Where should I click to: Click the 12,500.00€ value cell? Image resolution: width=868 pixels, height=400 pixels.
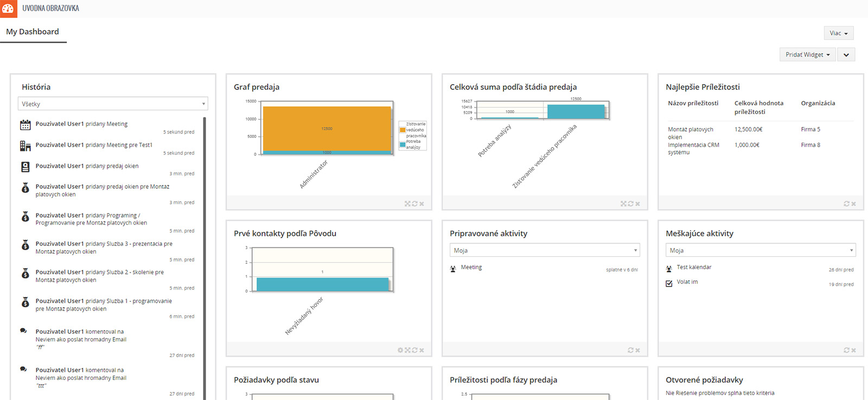coord(749,130)
